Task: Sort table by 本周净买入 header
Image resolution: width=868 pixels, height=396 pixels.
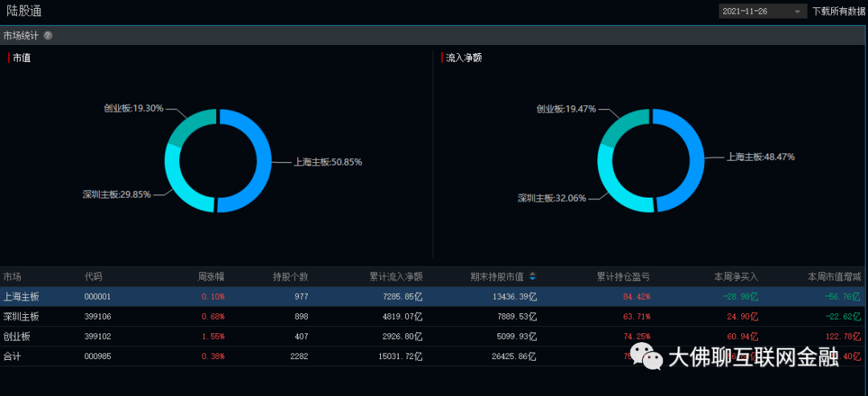Action: pos(735,276)
